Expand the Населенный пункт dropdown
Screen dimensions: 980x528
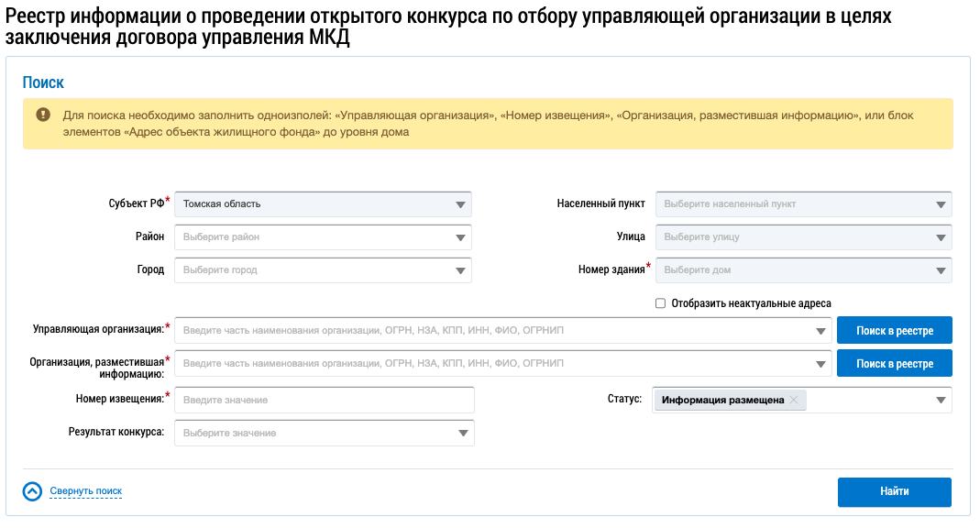(803, 203)
